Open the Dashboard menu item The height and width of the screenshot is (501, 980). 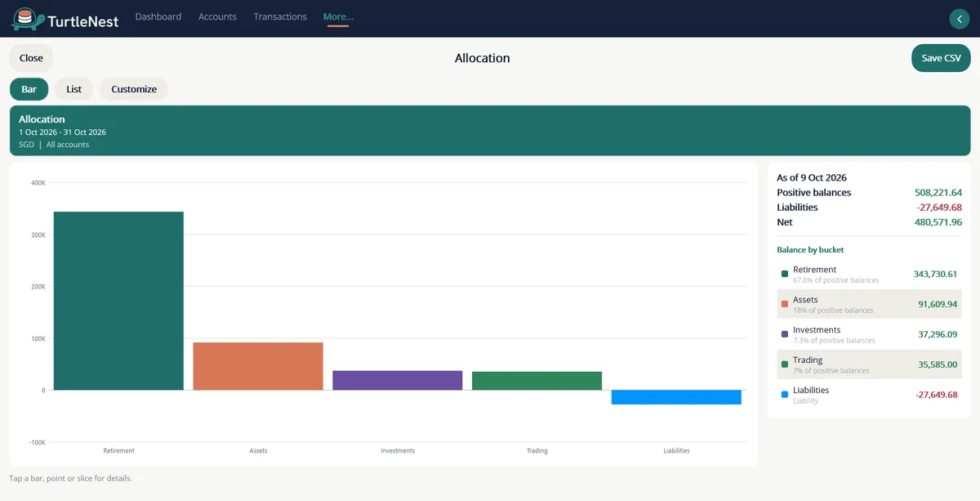[158, 17]
